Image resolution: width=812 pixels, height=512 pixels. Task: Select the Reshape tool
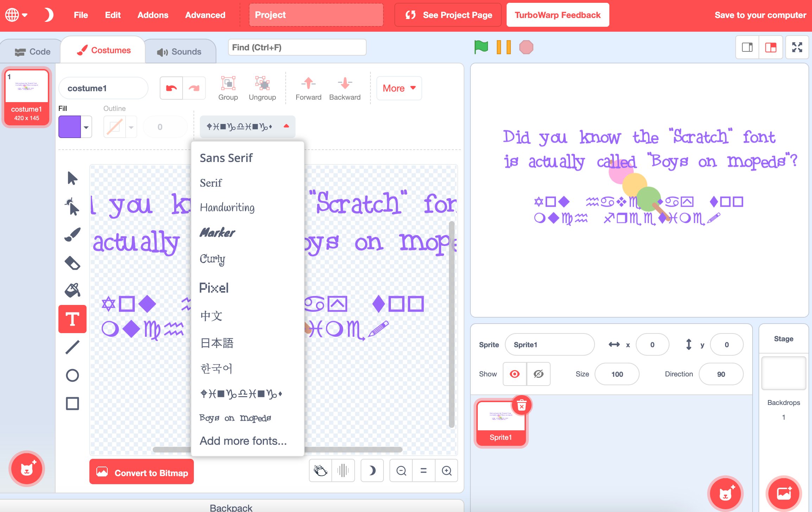[x=72, y=206]
